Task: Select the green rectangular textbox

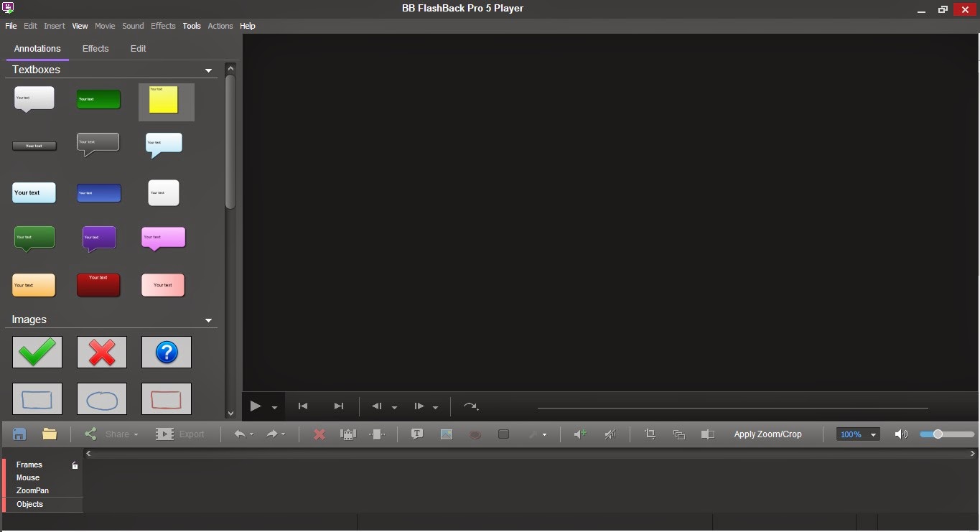Action: [x=98, y=99]
